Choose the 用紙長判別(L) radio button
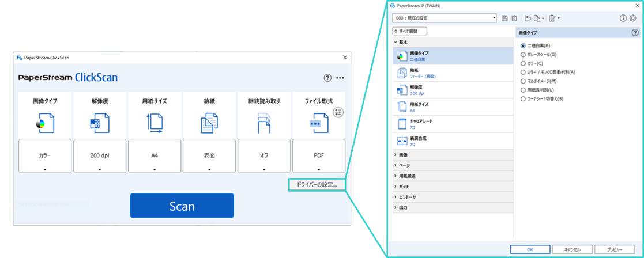 pos(523,90)
